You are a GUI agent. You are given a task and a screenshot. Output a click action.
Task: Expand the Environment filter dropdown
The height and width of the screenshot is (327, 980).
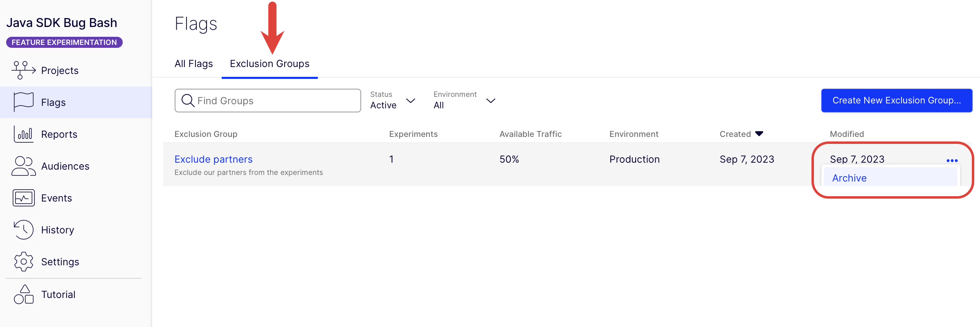(x=490, y=101)
